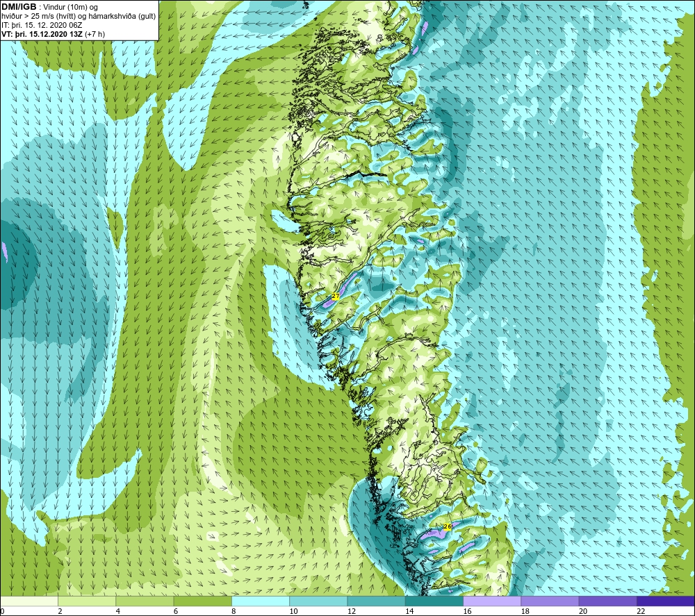Click the legend scale value '14'
The height and width of the screenshot is (616, 695).
coord(409,611)
